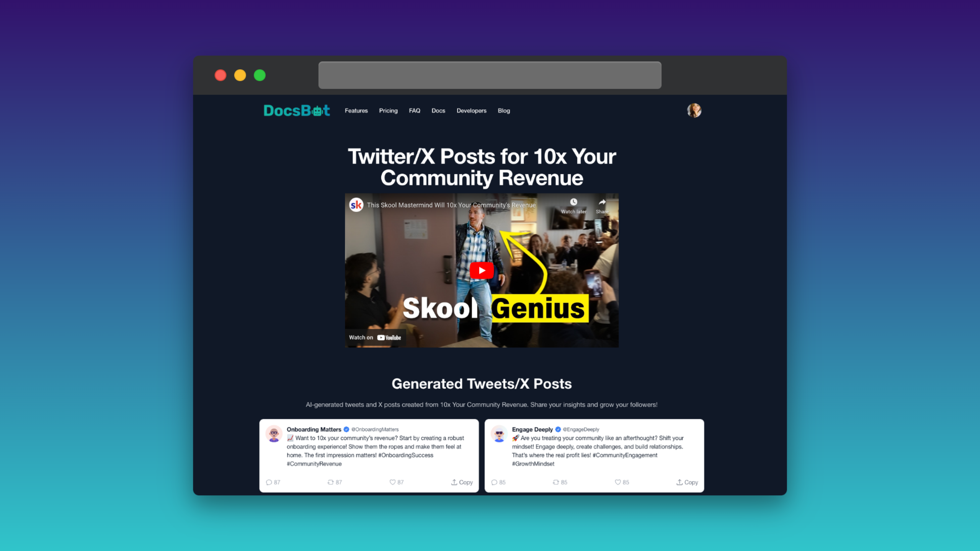980x551 pixels.
Task: Click the Watch later clock icon
Action: coord(573,202)
